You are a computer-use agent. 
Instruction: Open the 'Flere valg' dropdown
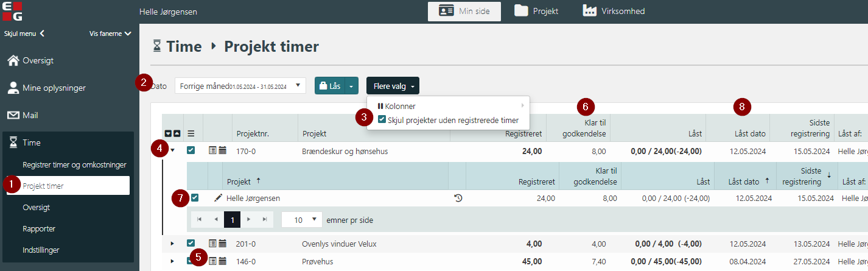pyautogui.click(x=393, y=86)
